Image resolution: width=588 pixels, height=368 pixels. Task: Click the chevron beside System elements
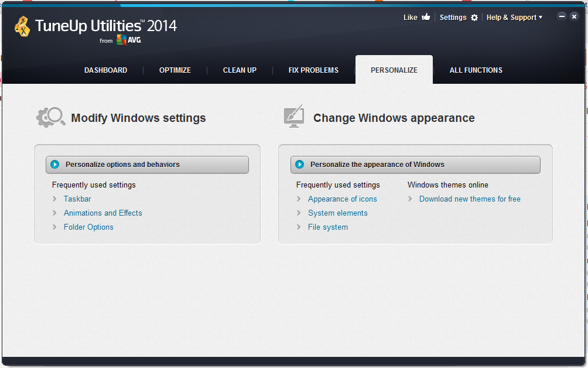299,213
